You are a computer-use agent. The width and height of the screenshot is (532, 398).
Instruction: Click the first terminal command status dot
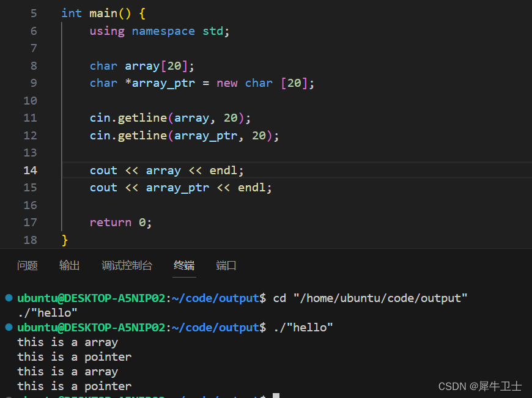point(9,298)
